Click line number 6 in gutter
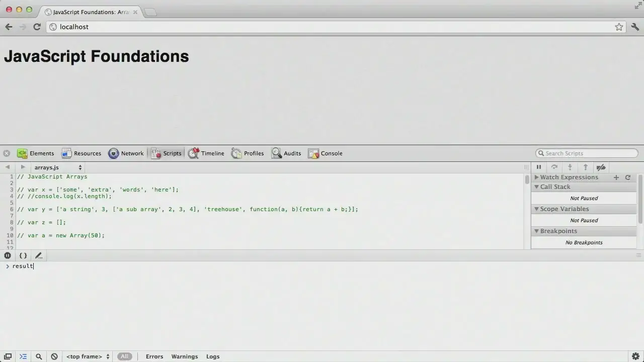 (x=11, y=209)
